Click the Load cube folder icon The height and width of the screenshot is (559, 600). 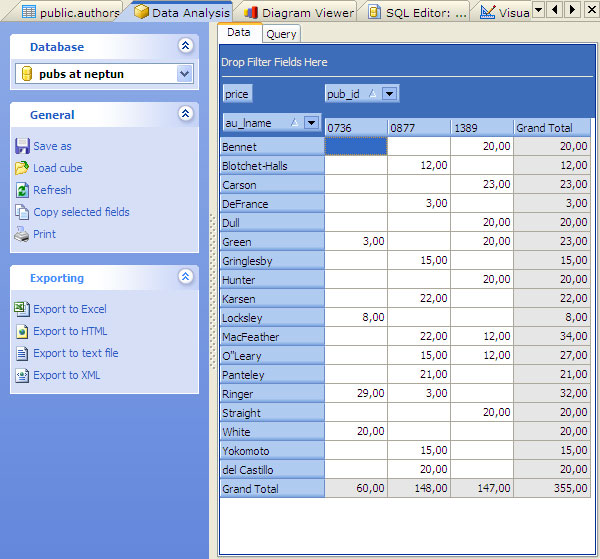click(22, 168)
